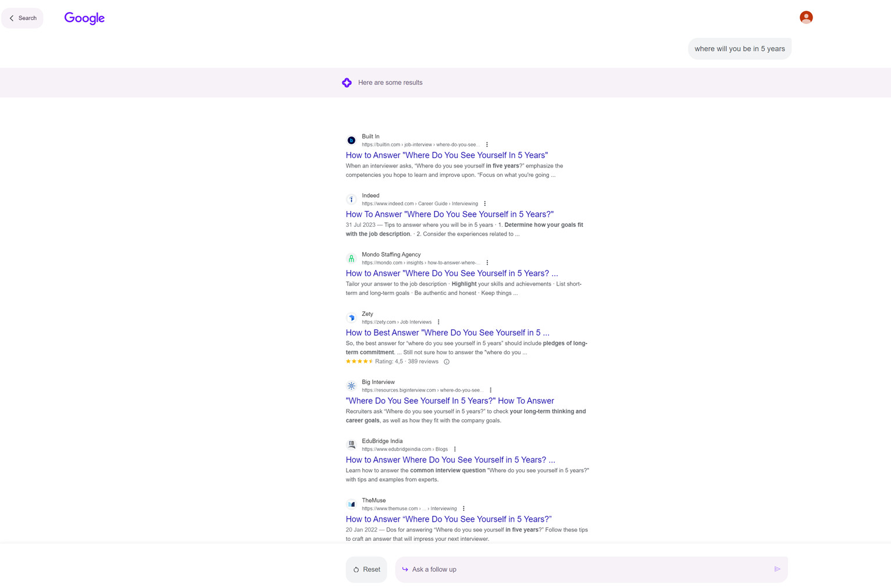Open options menu for EduBridge India result

[x=455, y=448]
